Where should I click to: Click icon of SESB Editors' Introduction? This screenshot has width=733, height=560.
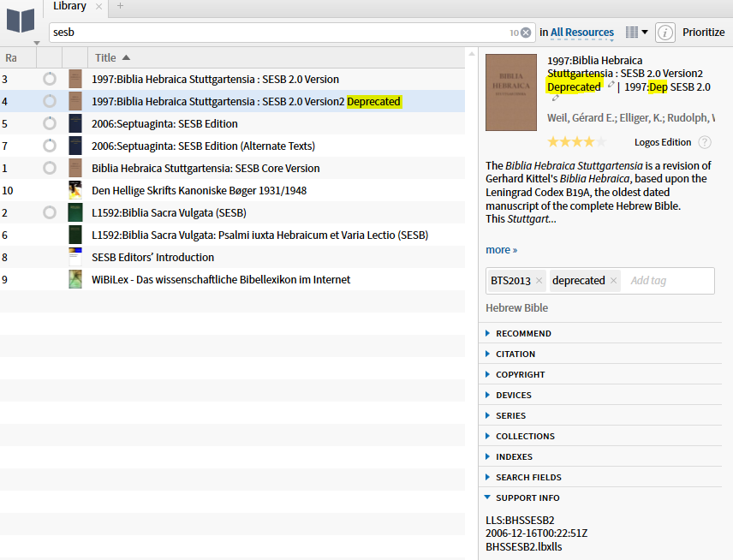click(x=75, y=257)
